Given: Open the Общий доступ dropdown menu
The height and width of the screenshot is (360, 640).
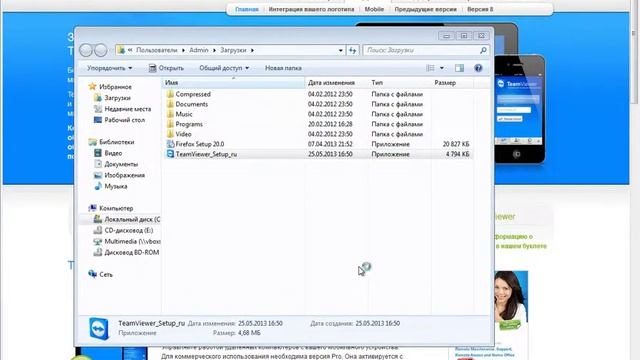Looking at the screenshot, I should pyautogui.click(x=224, y=68).
